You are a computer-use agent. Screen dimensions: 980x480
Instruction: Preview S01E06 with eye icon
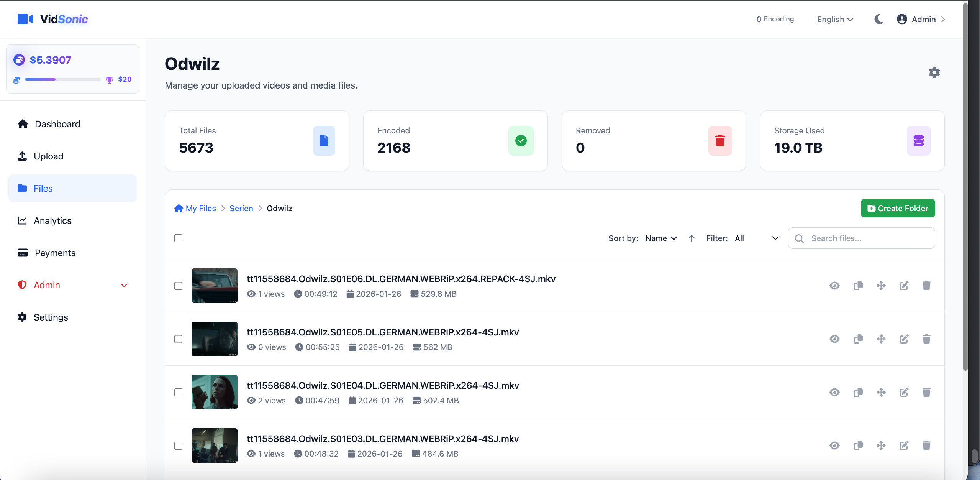coord(834,286)
